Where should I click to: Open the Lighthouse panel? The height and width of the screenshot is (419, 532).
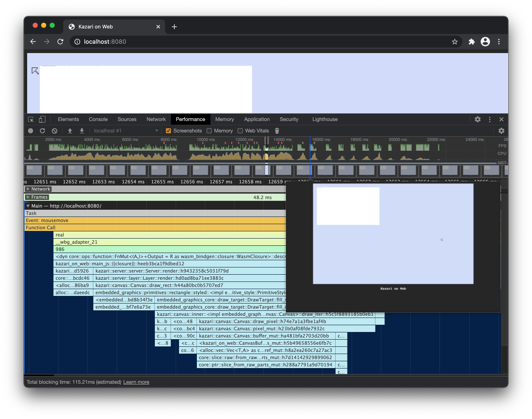tap(325, 119)
